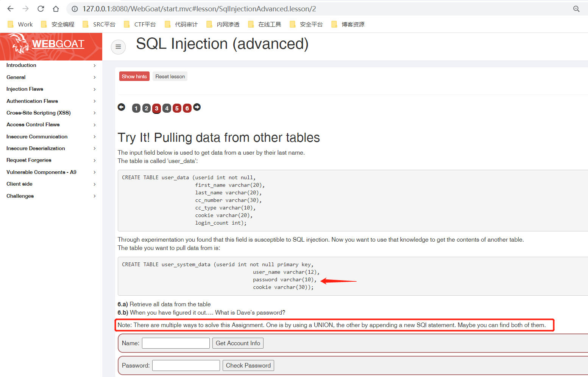Click the Reset lesson button

(x=170, y=76)
